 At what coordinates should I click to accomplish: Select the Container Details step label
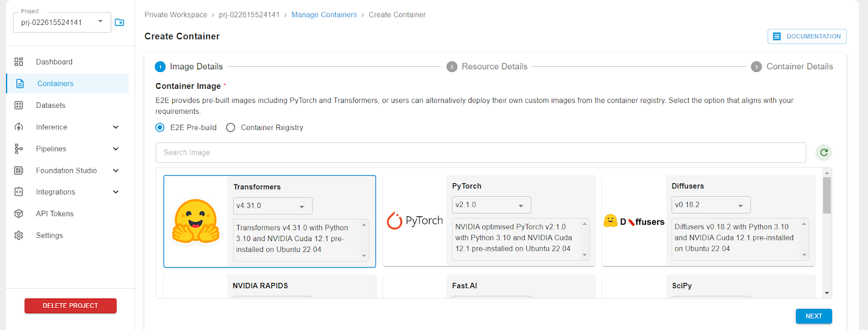click(x=800, y=67)
